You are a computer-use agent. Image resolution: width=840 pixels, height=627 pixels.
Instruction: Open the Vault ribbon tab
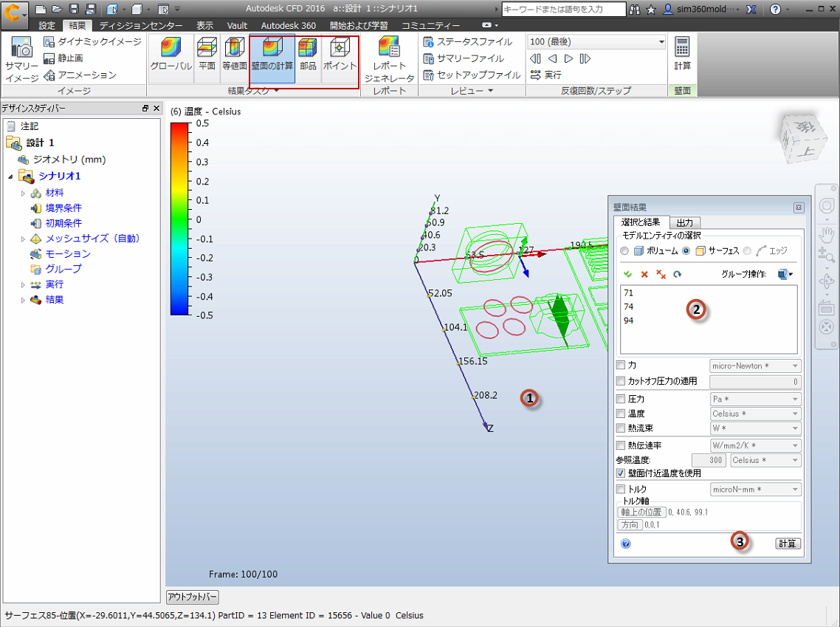click(237, 25)
